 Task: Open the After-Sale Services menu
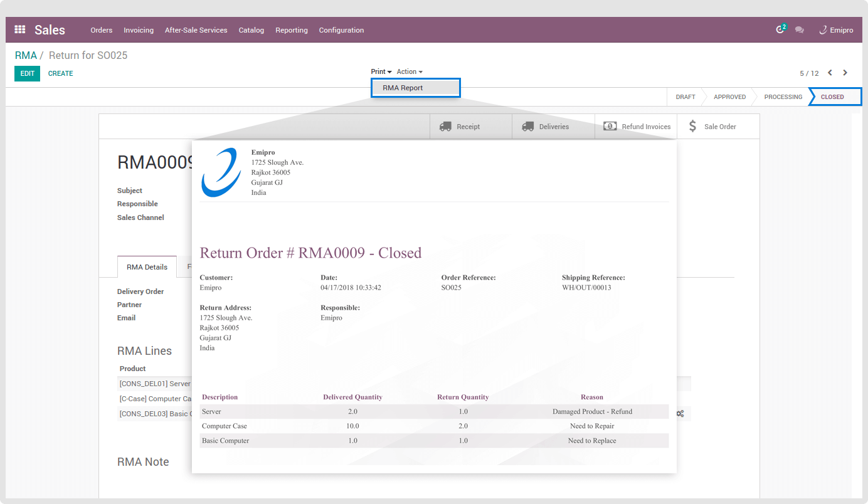pos(196,30)
